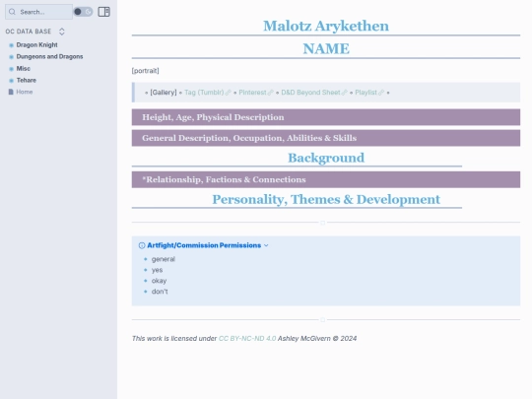Image resolution: width=532 pixels, height=399 pixels.
Task: Click the 'yes' list item
Action: 157,270
